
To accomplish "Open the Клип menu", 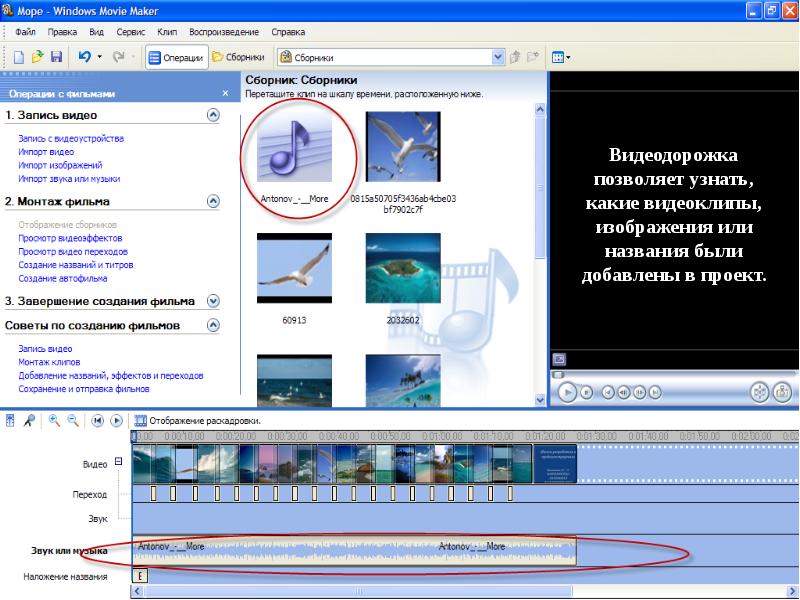I will [167, 32].
